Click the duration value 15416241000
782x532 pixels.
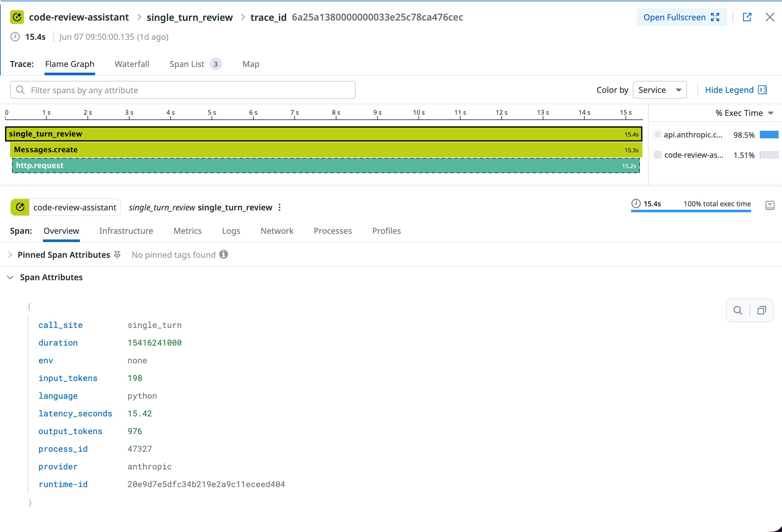[154, 342]
